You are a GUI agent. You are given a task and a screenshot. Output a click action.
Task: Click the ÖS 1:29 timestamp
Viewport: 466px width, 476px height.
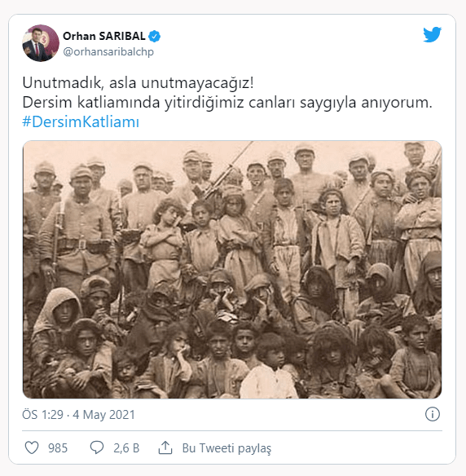pyautogui.click(x=43, y=415)
